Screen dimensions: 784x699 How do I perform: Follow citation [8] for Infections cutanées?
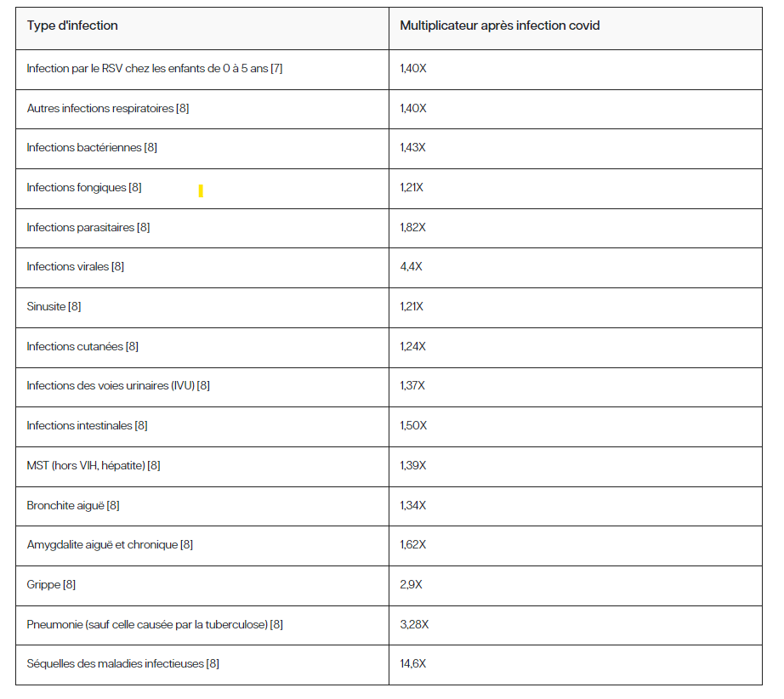pos(132,347)
